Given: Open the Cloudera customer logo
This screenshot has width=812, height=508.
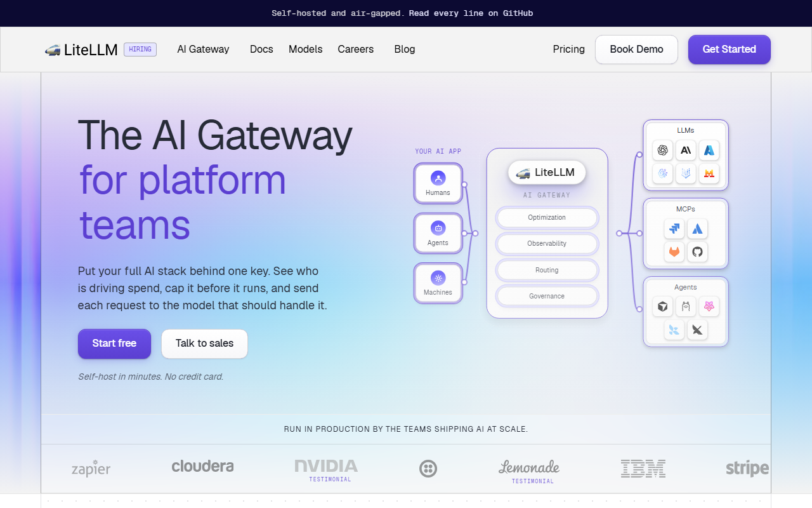Looking at the screenshot, I should tap(202, 467).
